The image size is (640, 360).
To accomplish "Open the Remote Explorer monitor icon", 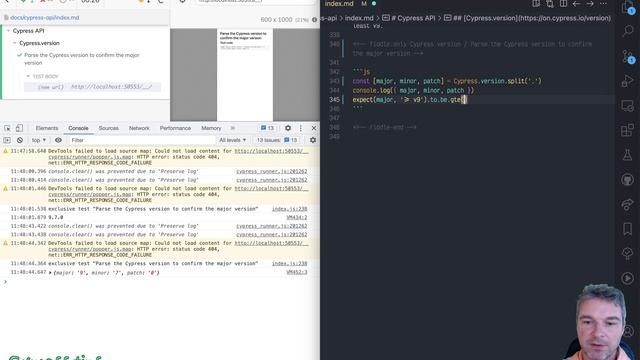I will pyautogui.click(x=628, y=106).
